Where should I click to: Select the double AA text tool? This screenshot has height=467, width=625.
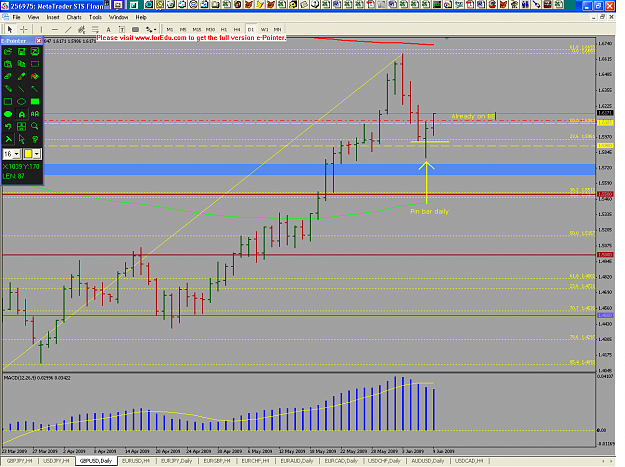click(35, 114)
